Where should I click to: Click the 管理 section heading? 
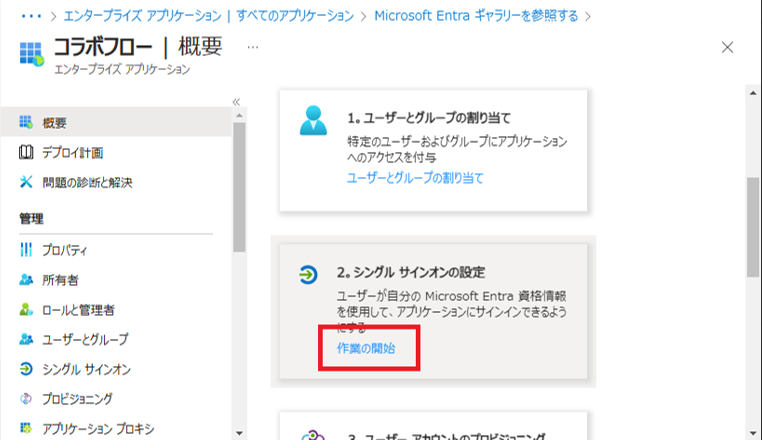point(32,219)
